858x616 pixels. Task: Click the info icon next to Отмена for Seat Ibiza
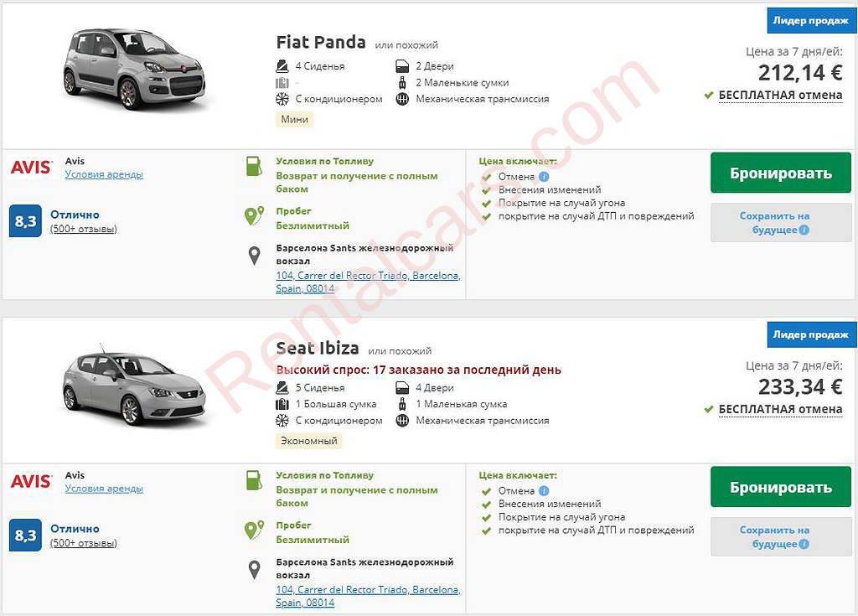tap(544, 491)
